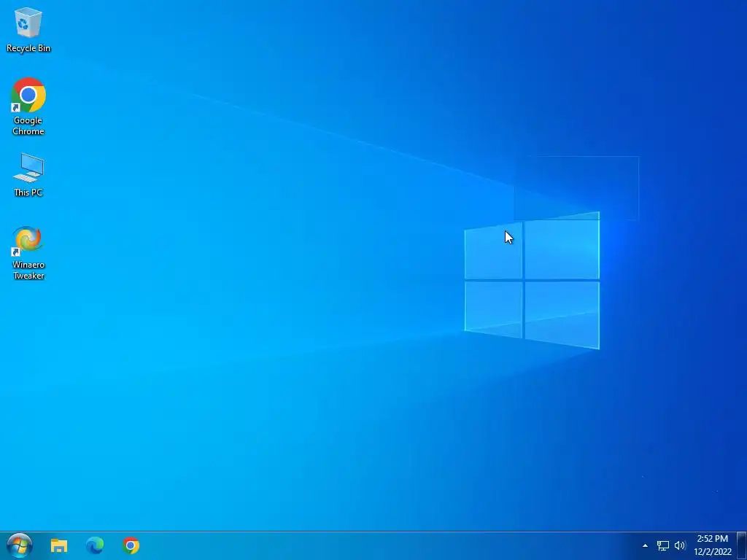Open the volume speaker tray icon
747x560 pixels.
tap(679, 545)
